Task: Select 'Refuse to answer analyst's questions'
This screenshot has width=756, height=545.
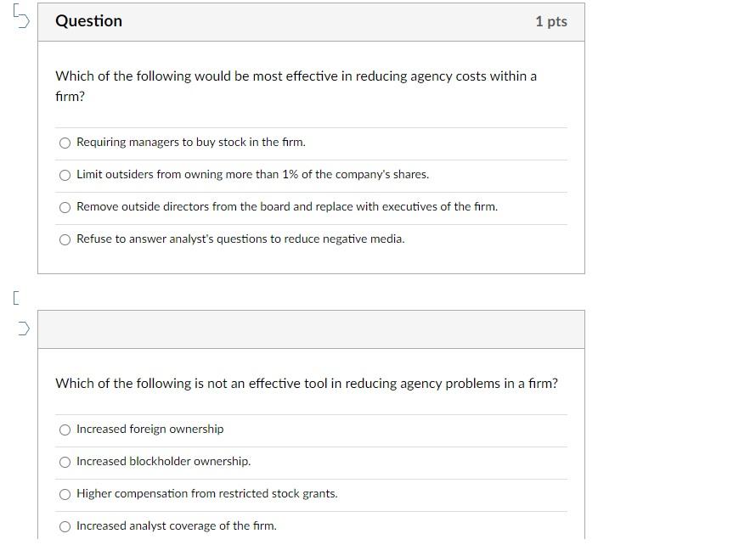Action: pos(240,239)
